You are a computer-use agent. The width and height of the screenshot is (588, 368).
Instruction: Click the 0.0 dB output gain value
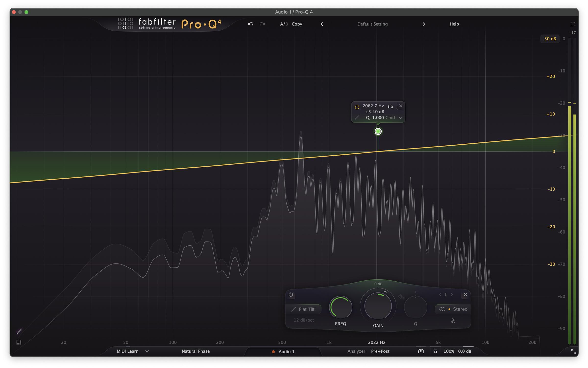pyautogui.click(x=465, y=351)
